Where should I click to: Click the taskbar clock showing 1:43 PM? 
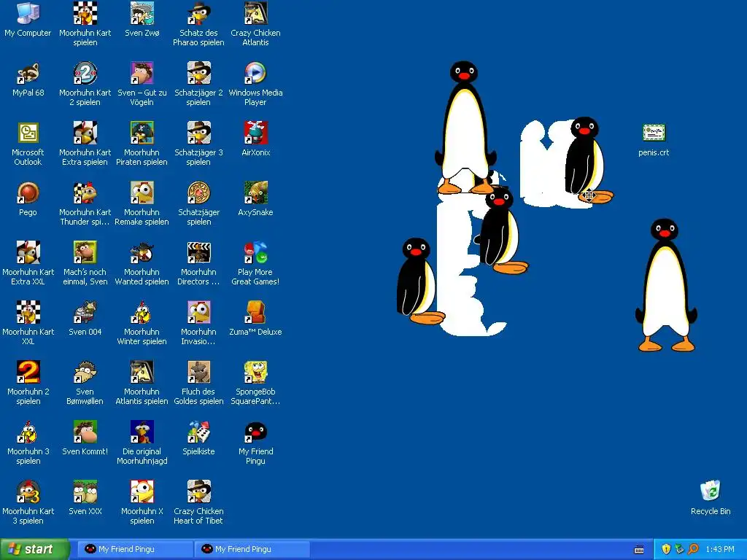pos(720,549)
